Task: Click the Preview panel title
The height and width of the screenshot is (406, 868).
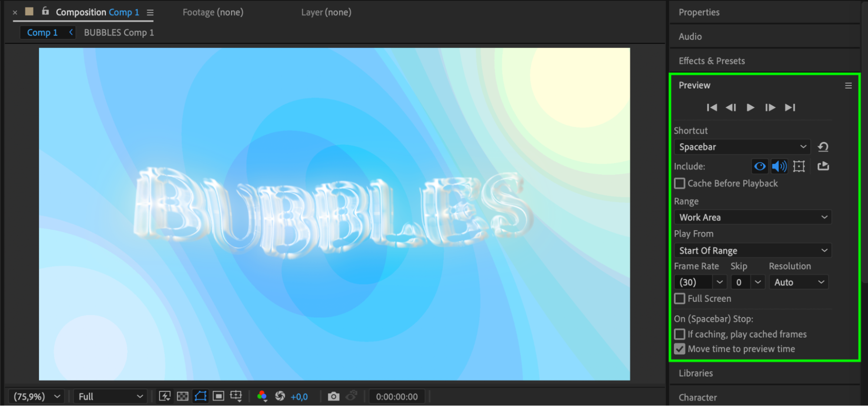Action: (694, 85)
